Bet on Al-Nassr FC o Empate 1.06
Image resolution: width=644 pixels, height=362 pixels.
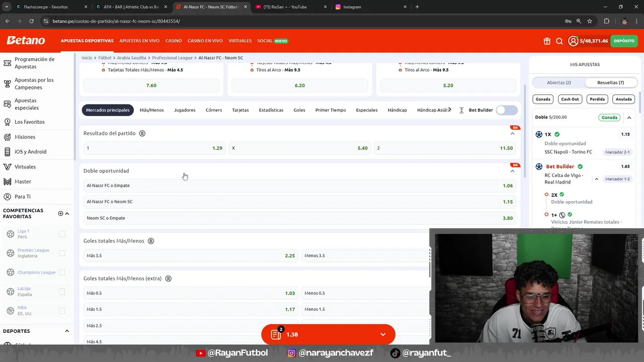click(x=299, y=186)
